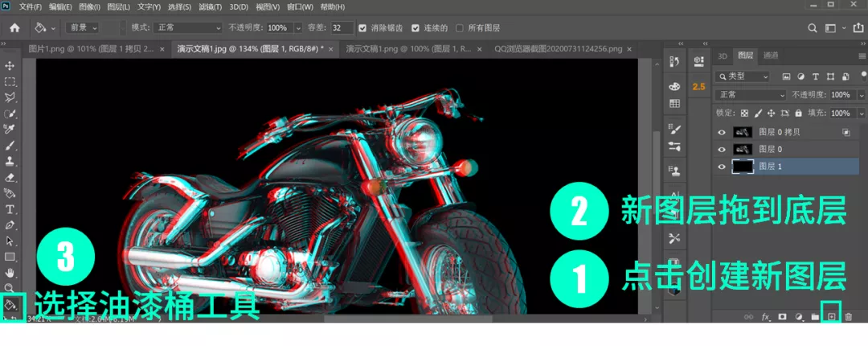The image size is (868, 346).
Task: Filter layers by pixel image icon
Action: 786,76
